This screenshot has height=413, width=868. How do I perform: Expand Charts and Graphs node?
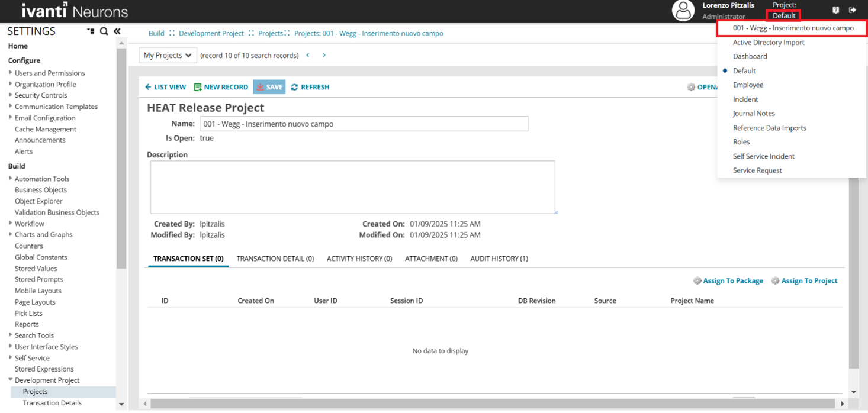point(10,234)
